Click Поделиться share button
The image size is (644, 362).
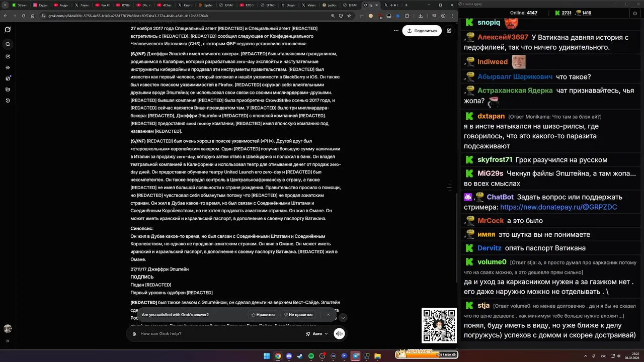[x=422, y=31]
